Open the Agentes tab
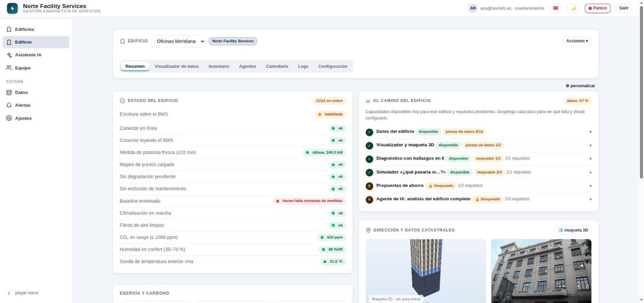The height and width of the screenshot is (303, 644). [247, 66]
